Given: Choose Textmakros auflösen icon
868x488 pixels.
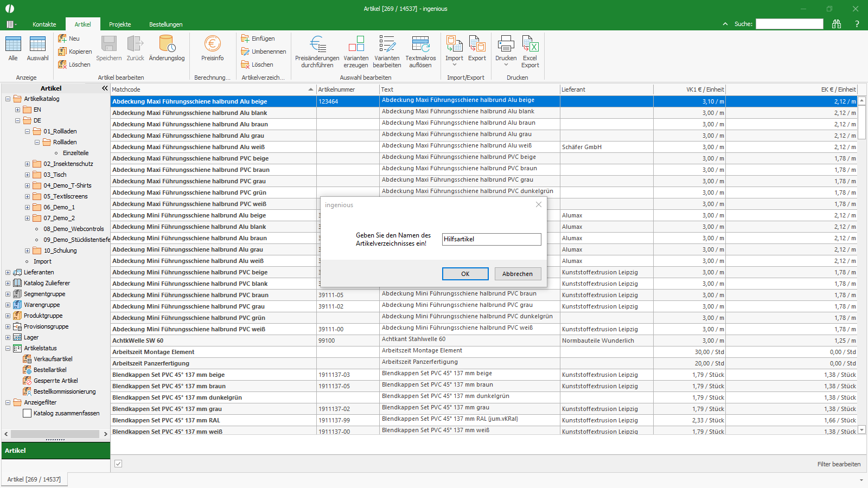Looking at the screenshot, I should (x=420, y=44).
